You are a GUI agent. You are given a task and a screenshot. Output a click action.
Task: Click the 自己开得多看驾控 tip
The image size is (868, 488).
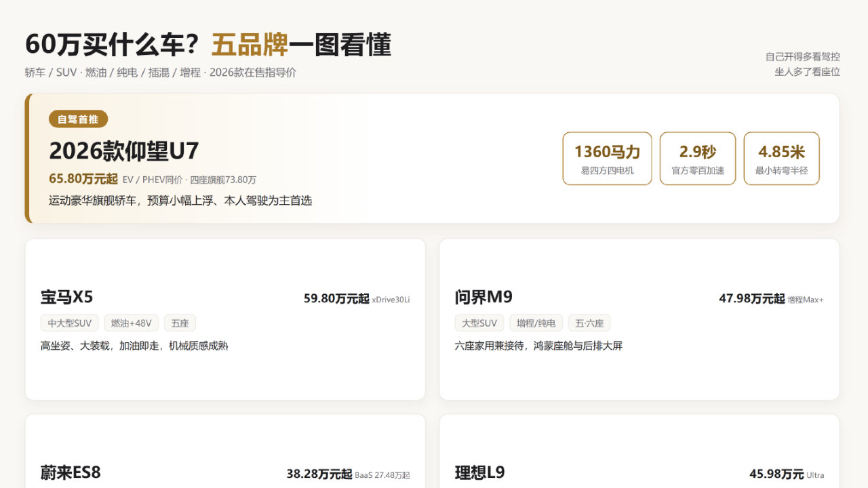coord(803,57)
